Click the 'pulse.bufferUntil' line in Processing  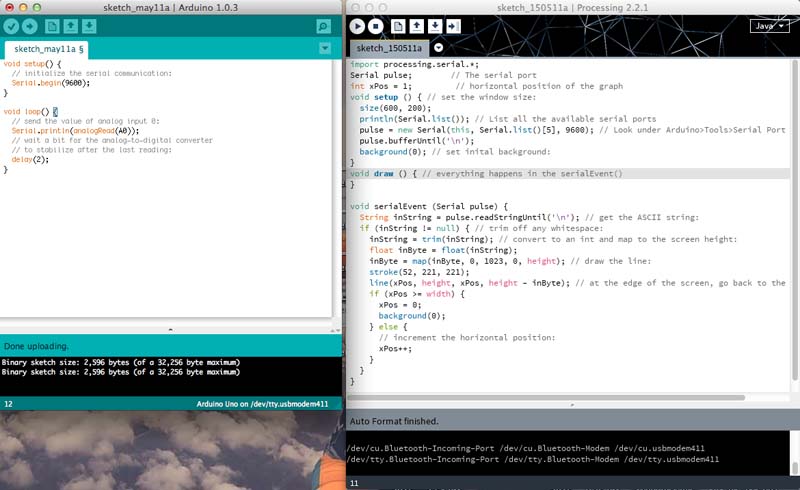tap(416, 141)
